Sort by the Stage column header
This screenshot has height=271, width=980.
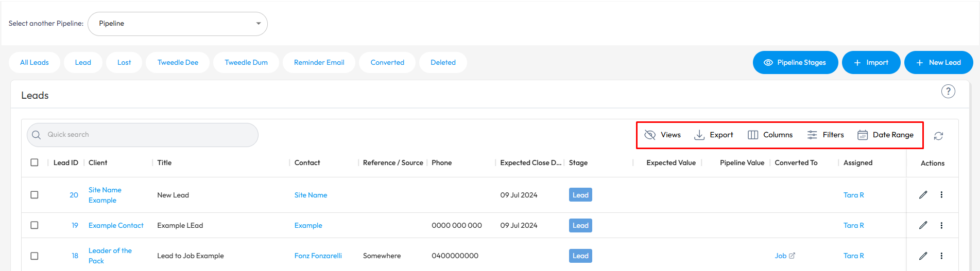(x=578, y=162)
